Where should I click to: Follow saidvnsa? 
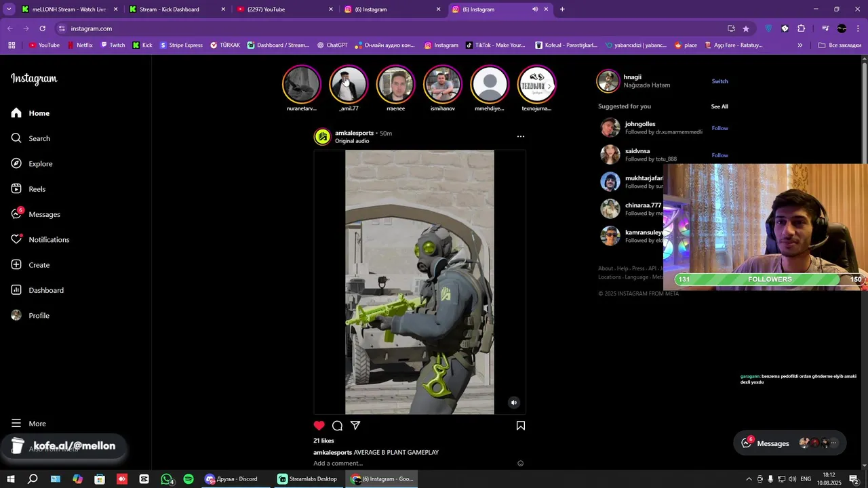[719, 155]
